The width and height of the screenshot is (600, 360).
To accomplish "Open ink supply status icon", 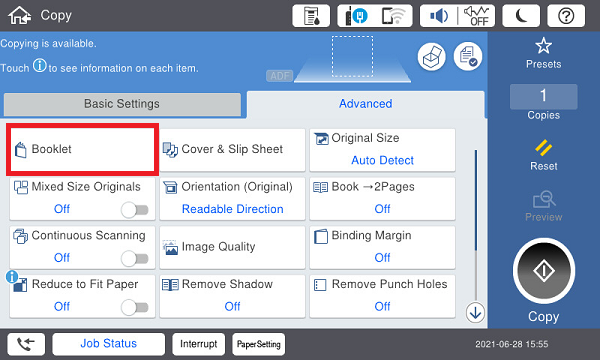I will tap(311, 16).
